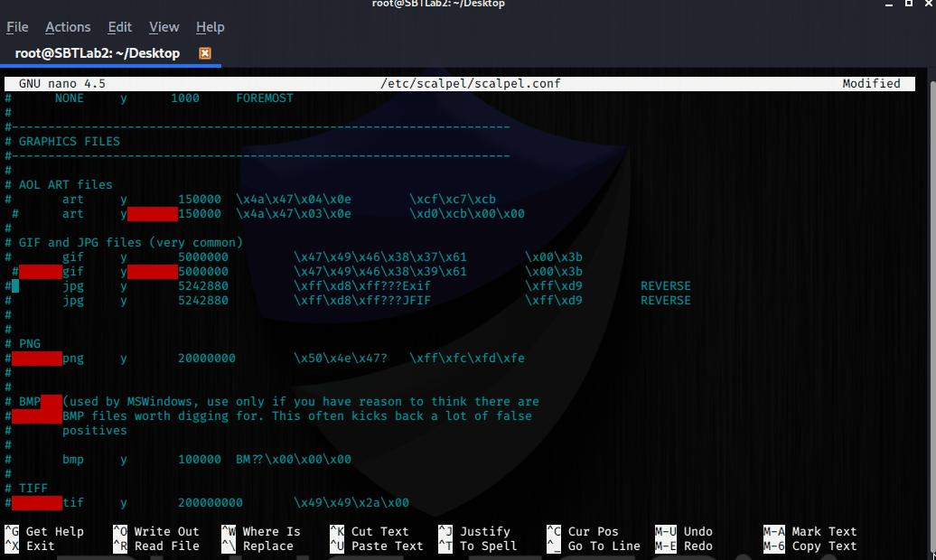This screenshot has height=560, width=936.
Task: Click the GNU nano 4.5 label
Action: pyautogui.click(x=62, y=84)
